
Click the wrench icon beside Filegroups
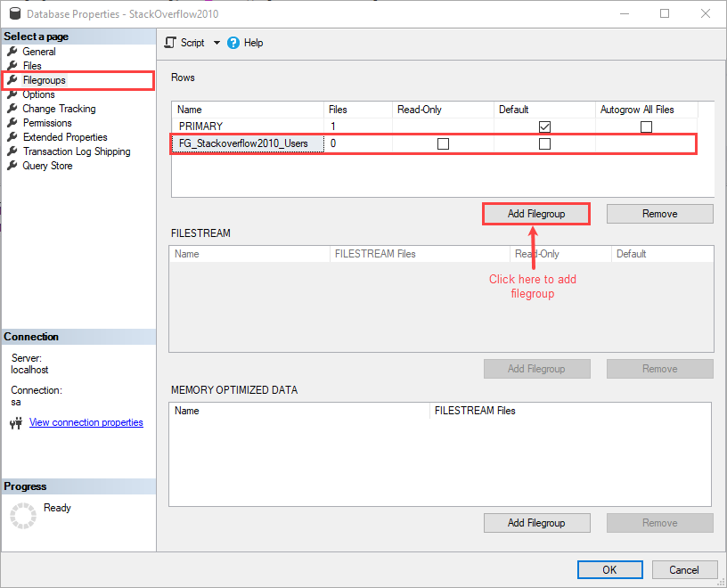pos(12,80)
